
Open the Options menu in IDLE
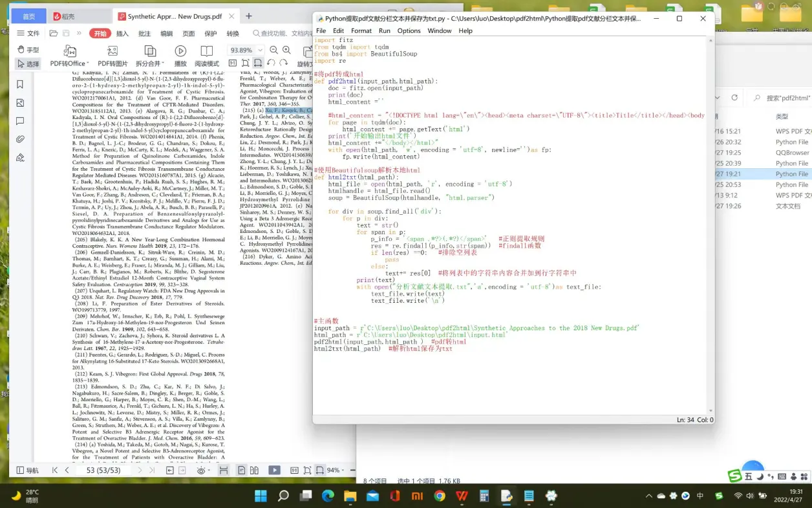409,30
